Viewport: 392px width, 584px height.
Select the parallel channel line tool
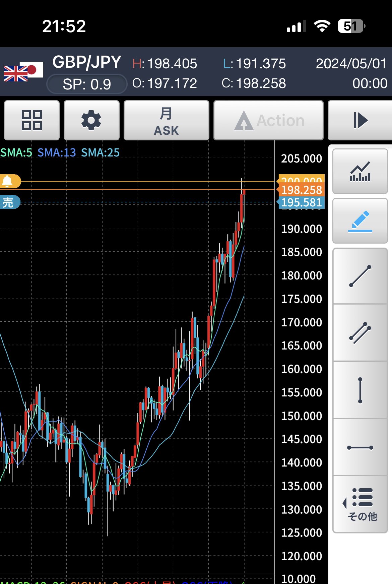[360, 333]
